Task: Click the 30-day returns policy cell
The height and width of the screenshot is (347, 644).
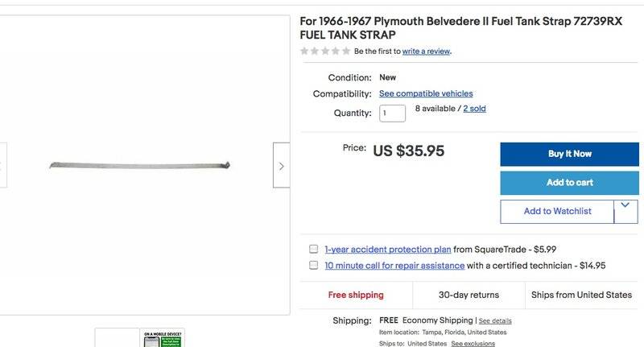Action: tap(469, 295)
